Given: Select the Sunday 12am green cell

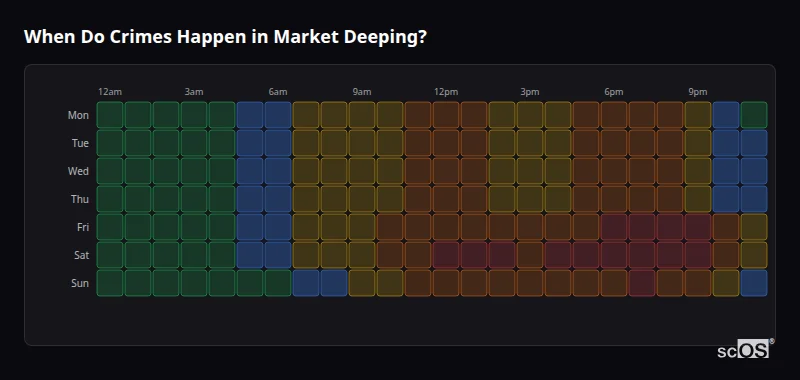Looking at the screenshot, I should tap(110, 283).
